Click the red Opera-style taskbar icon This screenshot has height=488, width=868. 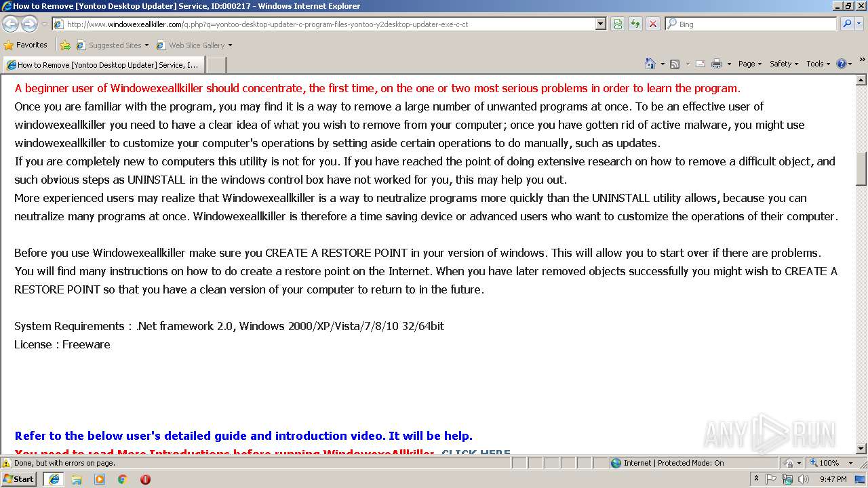tap(145, 479)
